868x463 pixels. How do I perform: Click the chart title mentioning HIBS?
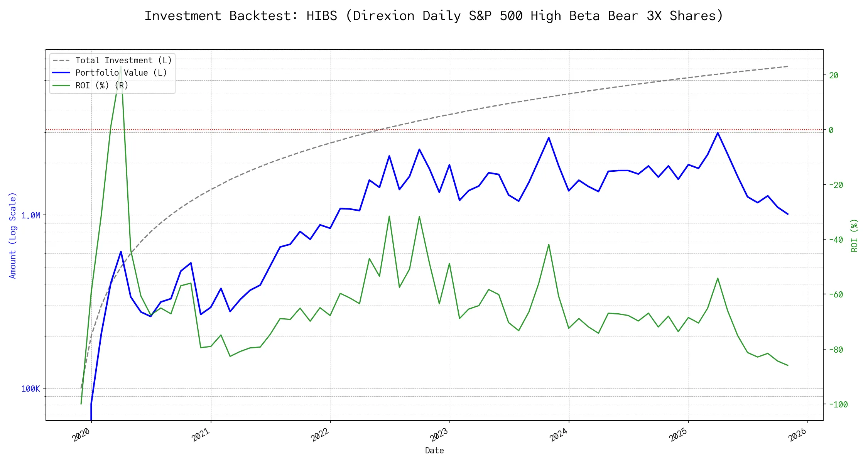(434, 16)
